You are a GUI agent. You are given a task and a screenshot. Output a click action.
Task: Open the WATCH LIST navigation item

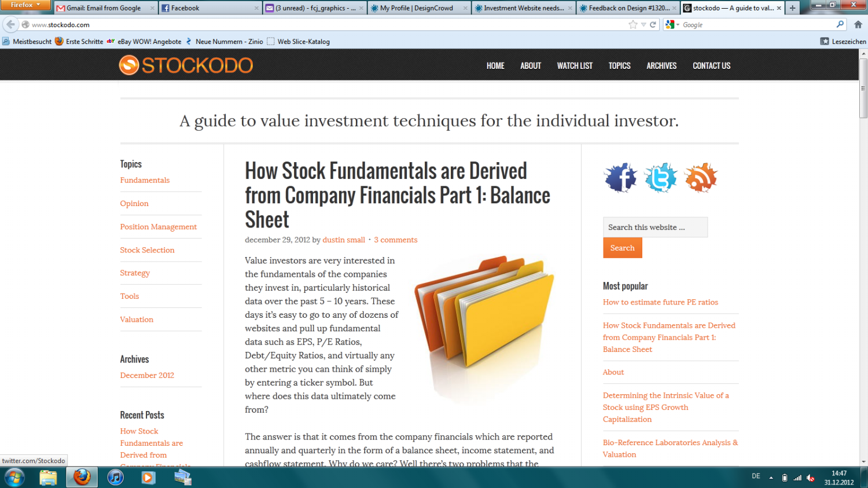575,65
